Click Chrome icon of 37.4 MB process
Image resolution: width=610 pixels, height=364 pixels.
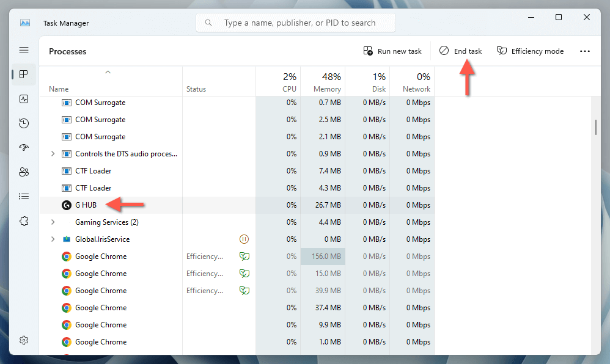pyautogui.click(x=67, y=308)
